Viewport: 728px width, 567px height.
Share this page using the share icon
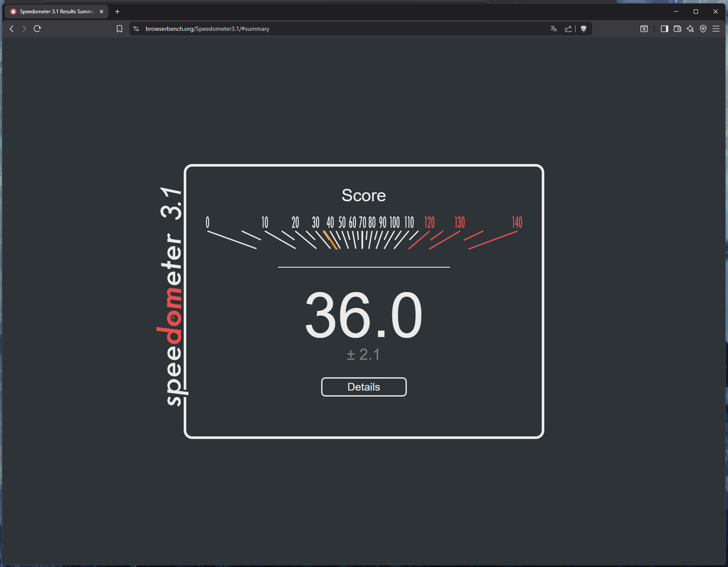(x=568, y=29)
